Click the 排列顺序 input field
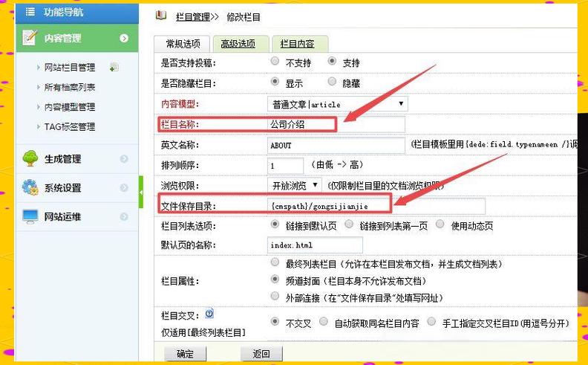The width and height of the screenshot is (588, 365). click(x=285, y=166)
